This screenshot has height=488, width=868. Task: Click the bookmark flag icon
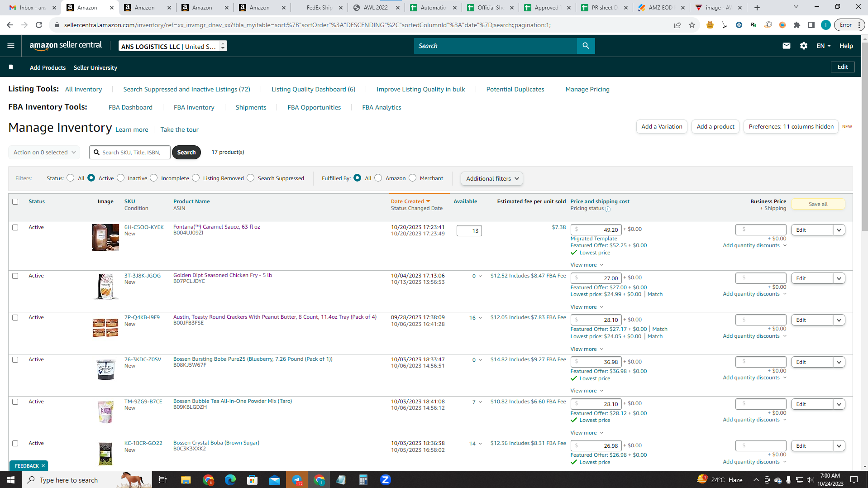click(x=11, y=67)
